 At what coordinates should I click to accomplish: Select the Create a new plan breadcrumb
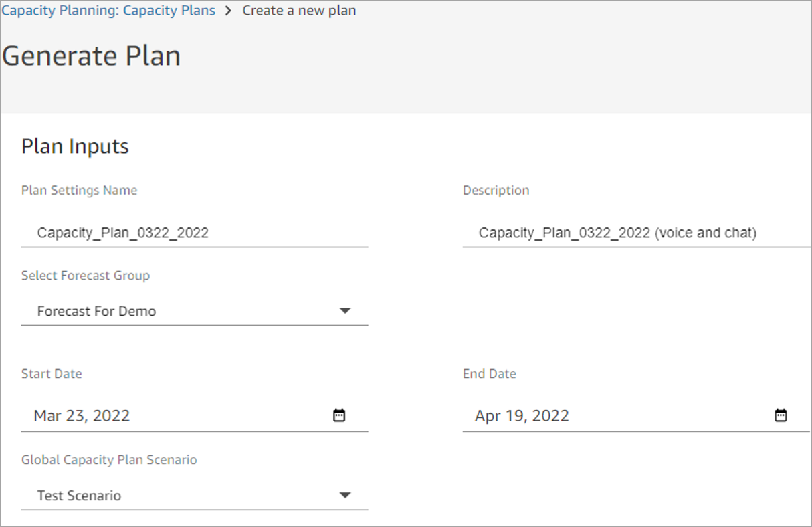tap(299, 11)
